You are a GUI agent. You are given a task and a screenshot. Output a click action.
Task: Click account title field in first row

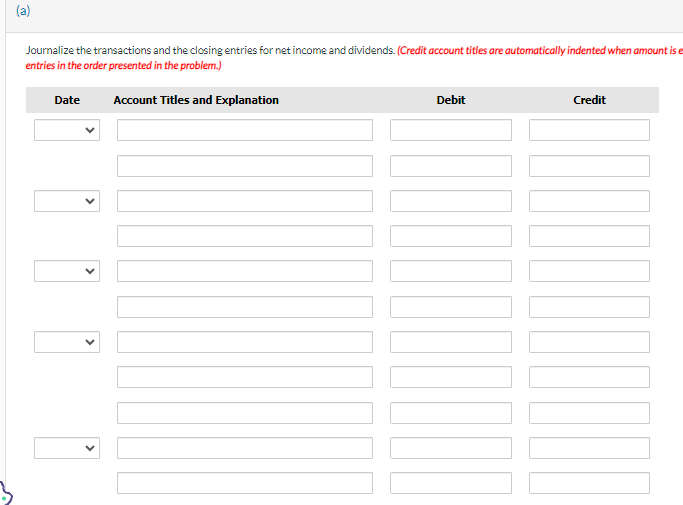(x=245, y=130)
